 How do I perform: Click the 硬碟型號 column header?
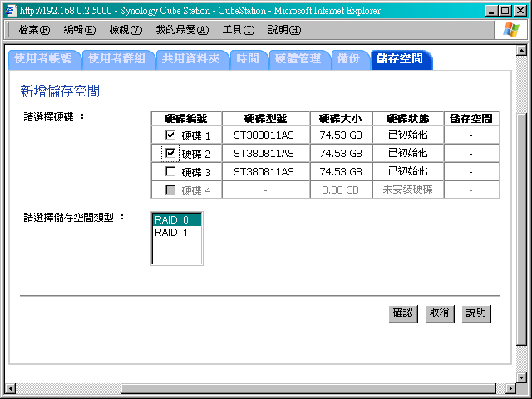(266, 119)
